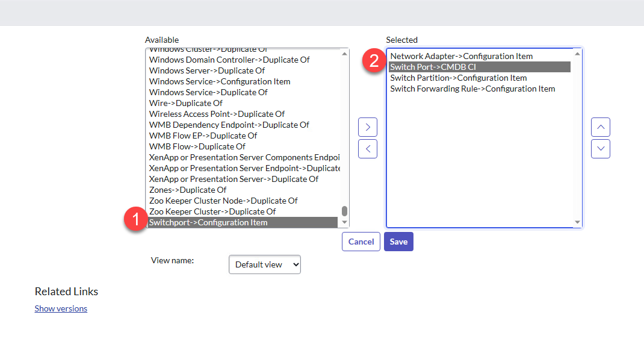Screen dimensions: 644x350
Task: Select XenApp or Presentation Server Endpoint->Duplicate entry
Action: 243,168
